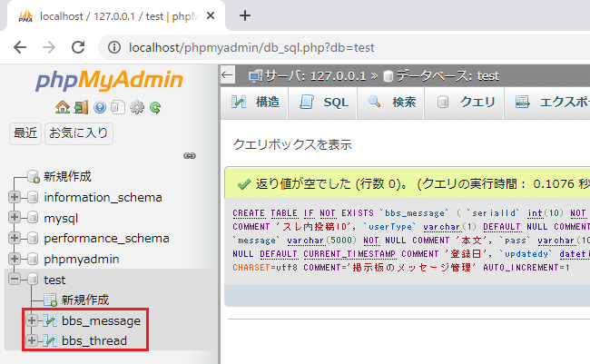Click the server icon in breadcrumb

coord(255,76)
